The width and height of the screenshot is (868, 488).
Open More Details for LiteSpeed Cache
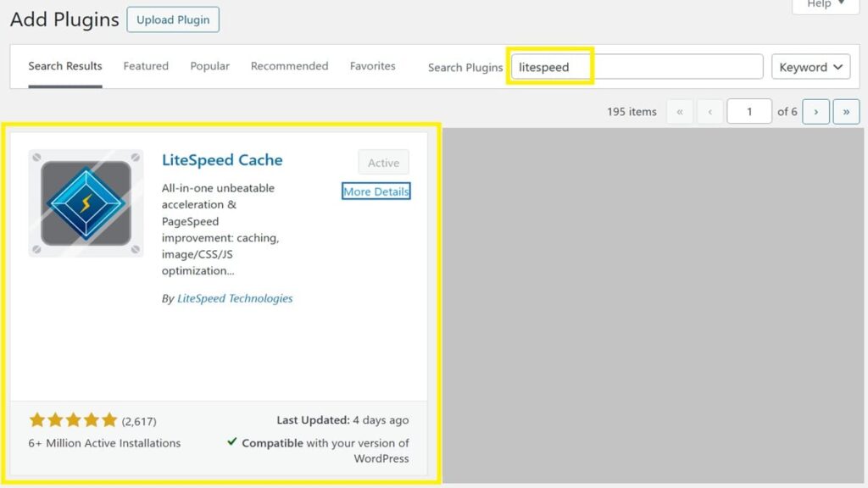(376, 191)
